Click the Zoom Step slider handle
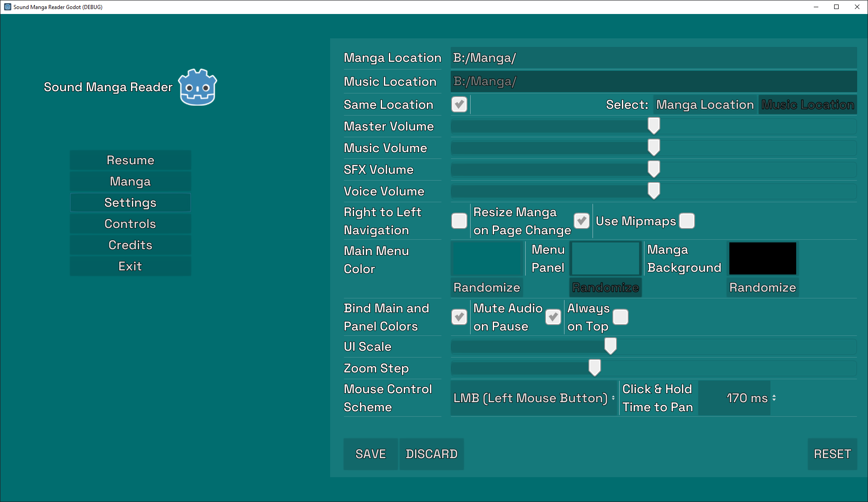Image resolution: width=868 pixels, height=502 pixels. click(x=595, y=368)
